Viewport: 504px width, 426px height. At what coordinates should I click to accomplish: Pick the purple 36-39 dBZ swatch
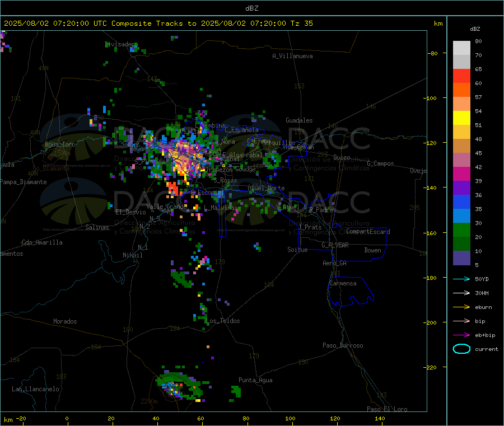461,188
